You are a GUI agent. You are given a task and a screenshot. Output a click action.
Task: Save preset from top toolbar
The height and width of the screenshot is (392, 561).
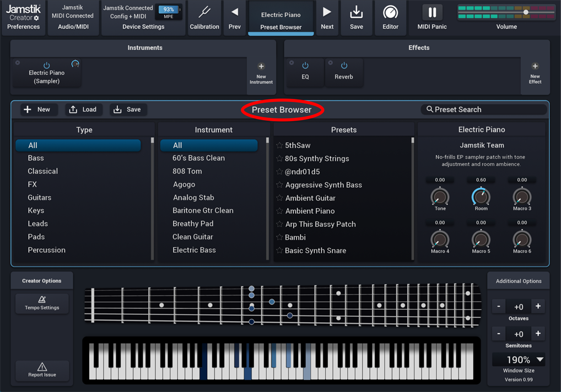pos(357,18)
